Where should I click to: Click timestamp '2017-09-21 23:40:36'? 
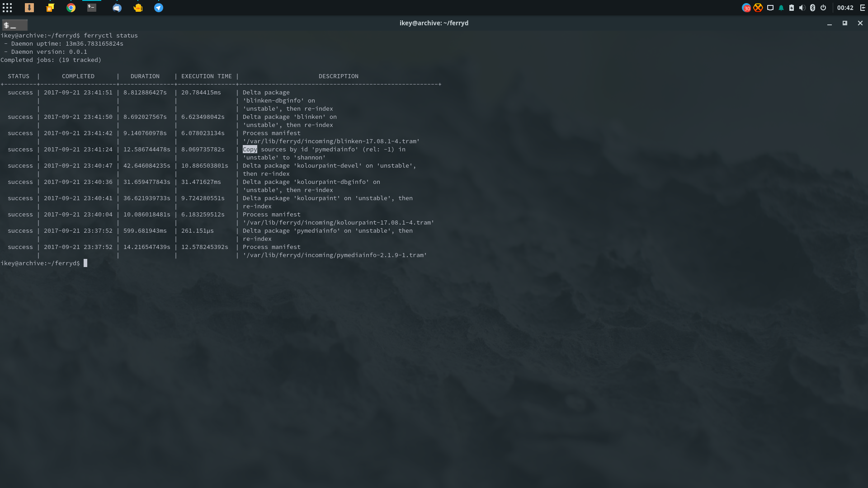click(78, 182)
